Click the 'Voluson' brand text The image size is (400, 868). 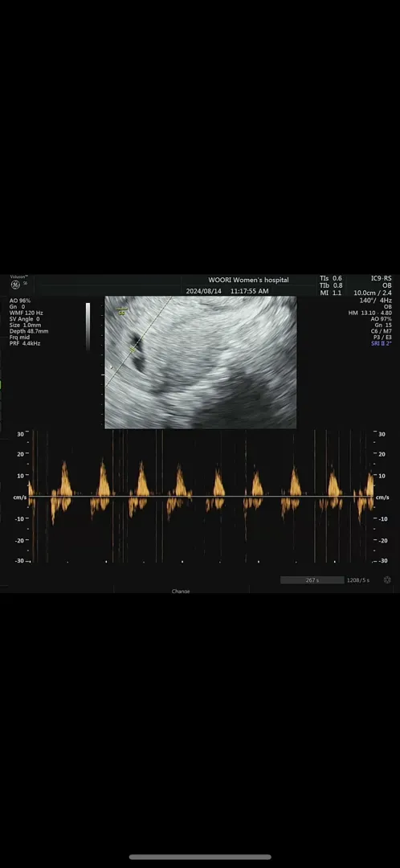18,276
